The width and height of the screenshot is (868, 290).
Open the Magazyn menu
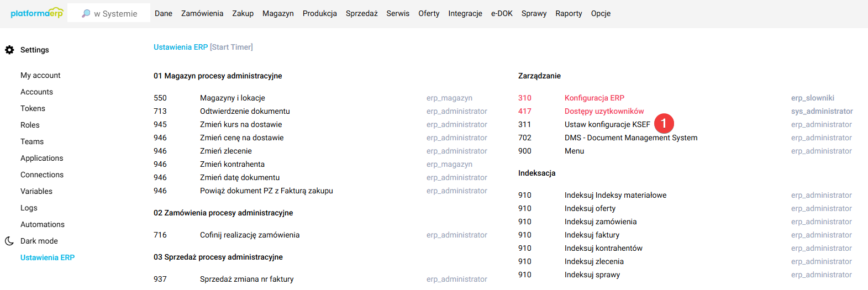point(278,13)
